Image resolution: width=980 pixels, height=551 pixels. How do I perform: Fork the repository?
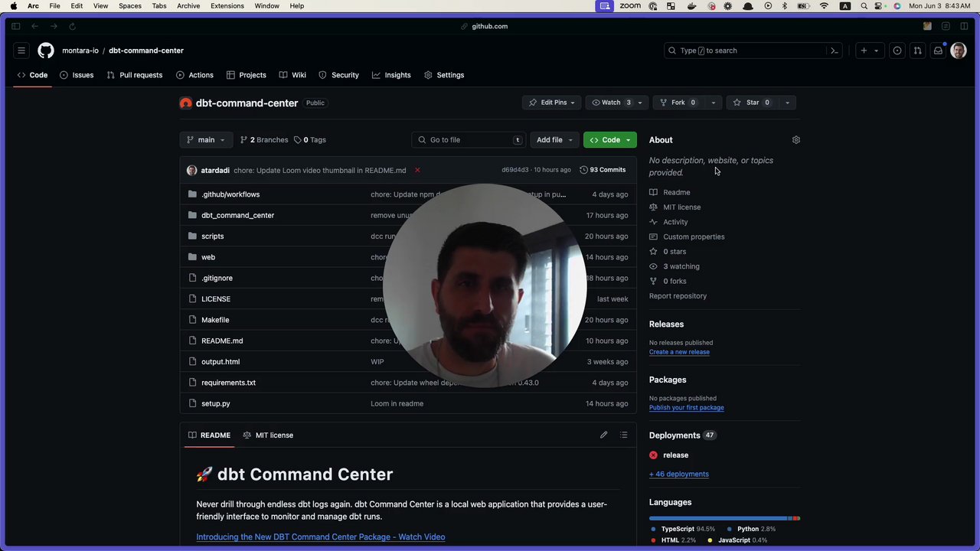[678, 103]
